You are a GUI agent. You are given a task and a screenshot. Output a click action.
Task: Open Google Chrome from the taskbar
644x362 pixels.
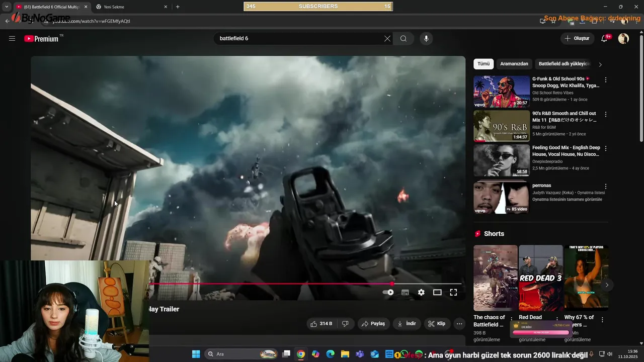(300, 354)
